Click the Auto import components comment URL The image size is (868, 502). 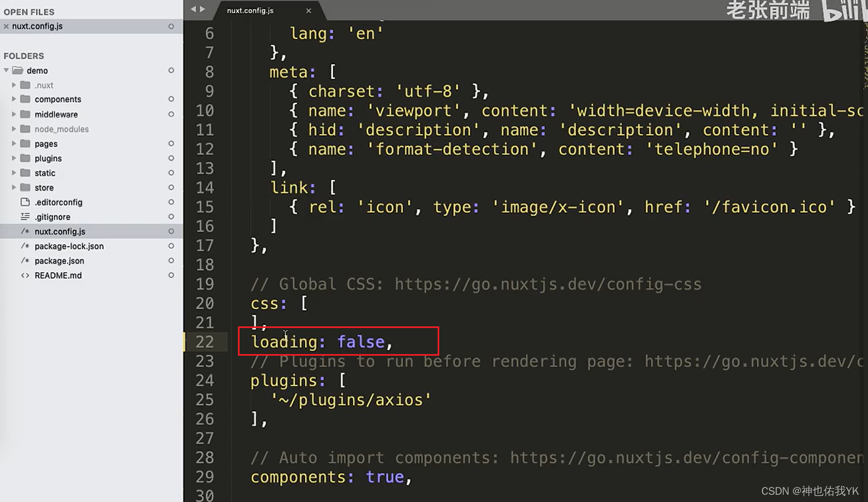click(x=687, y=458)
